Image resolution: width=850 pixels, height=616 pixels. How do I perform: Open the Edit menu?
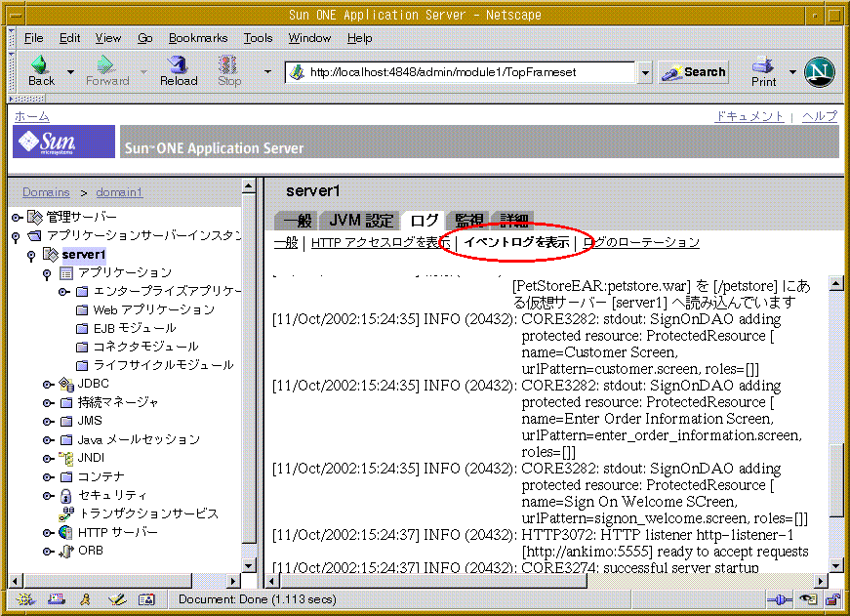click(69, 38)
